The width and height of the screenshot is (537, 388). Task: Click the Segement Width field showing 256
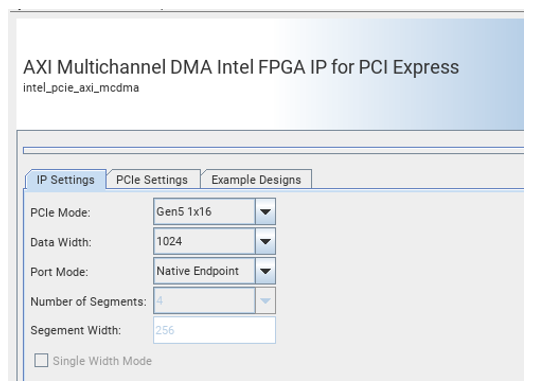(214, 330)
